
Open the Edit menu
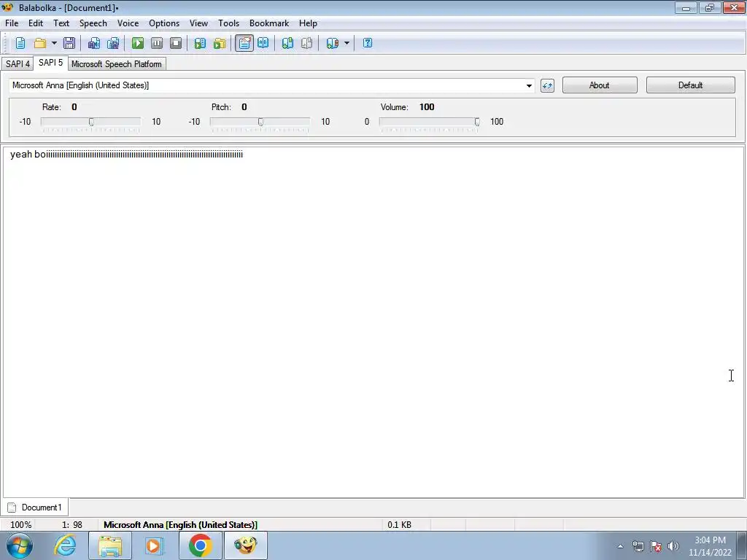[36, 23]
